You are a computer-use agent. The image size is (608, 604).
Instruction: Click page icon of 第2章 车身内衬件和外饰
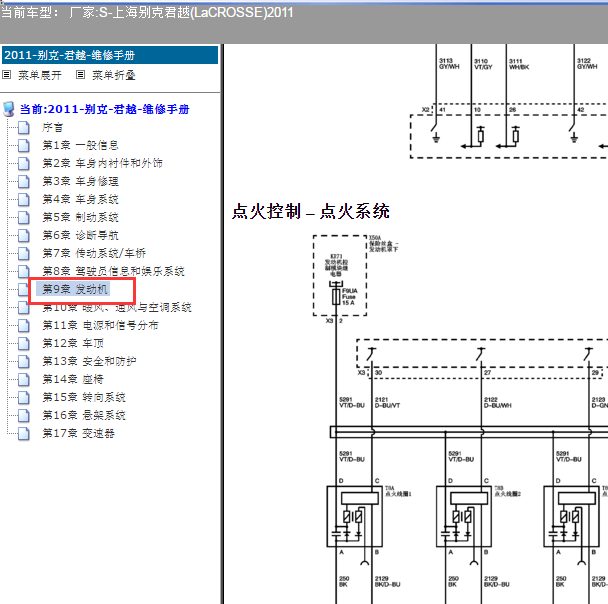(24, 163)
